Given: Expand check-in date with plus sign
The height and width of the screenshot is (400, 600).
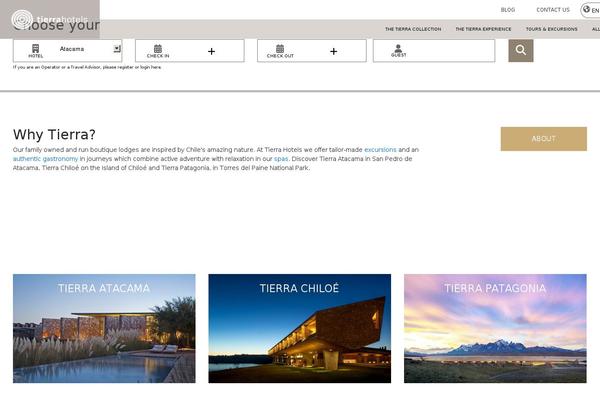Looking at the screenshot, I should (211, 51).
